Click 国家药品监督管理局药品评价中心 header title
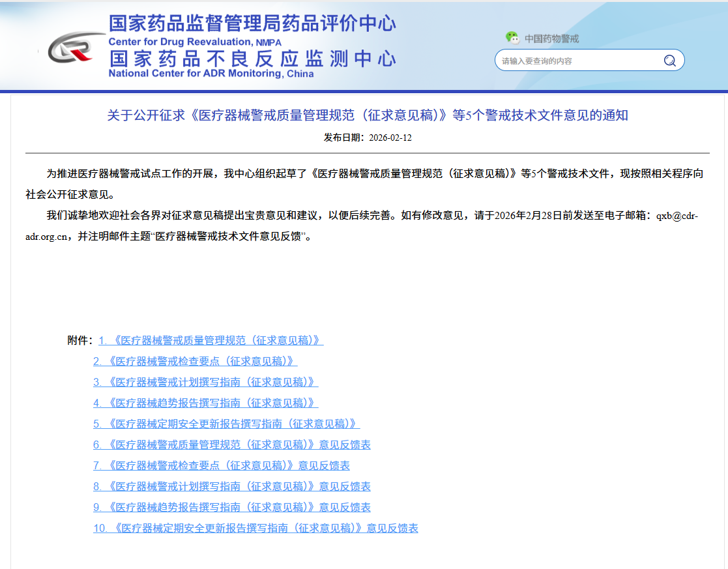Image resolution: width=728 pixels, height=569 pixels. (x=252, y=23)
